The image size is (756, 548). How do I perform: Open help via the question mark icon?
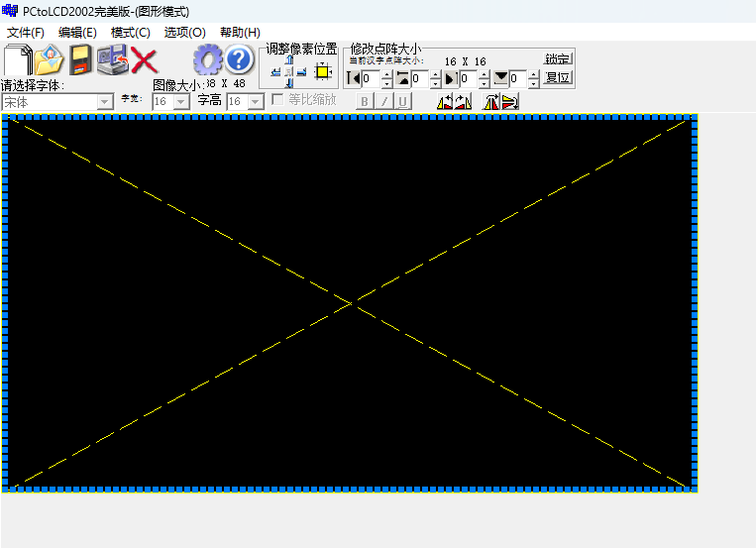239,59
